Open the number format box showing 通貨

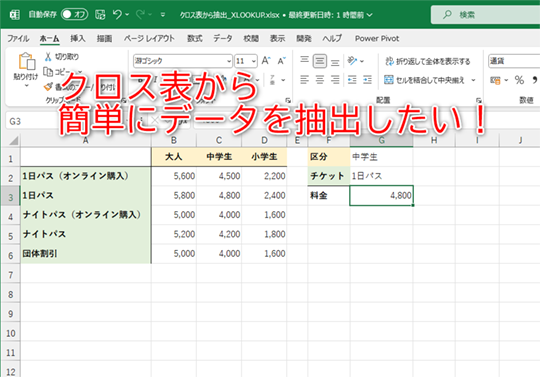pos(514,61)
